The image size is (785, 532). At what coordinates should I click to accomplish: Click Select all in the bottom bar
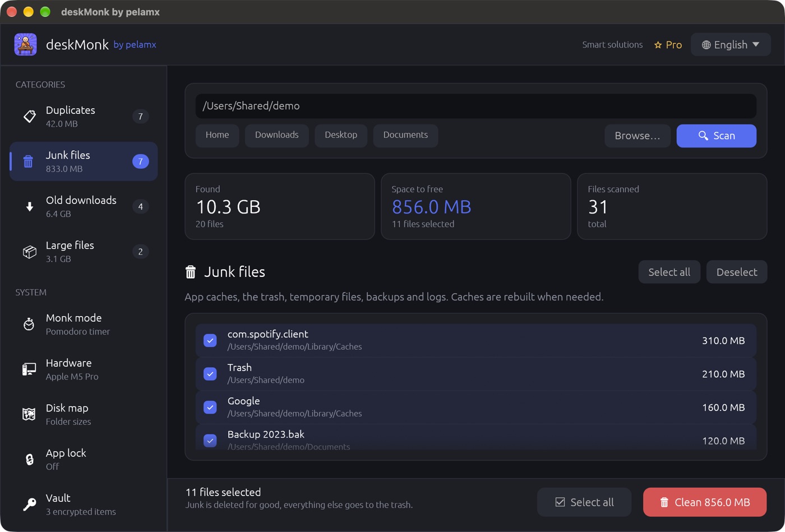[584, 502]
